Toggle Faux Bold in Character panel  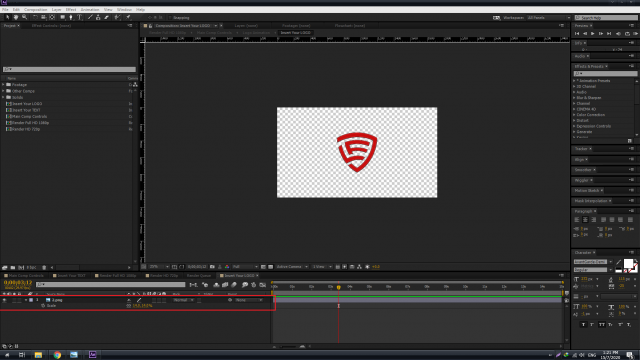click(583, 324)
